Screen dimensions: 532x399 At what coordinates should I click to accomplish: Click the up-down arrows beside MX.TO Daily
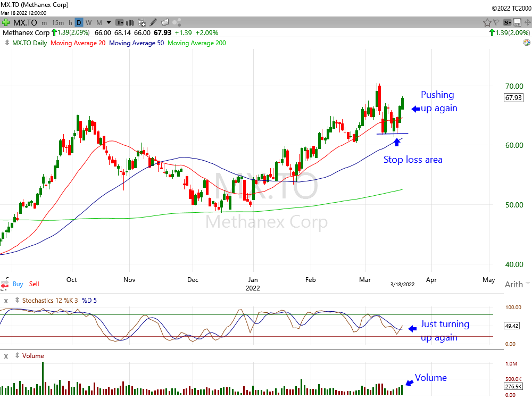coord(7,43)
